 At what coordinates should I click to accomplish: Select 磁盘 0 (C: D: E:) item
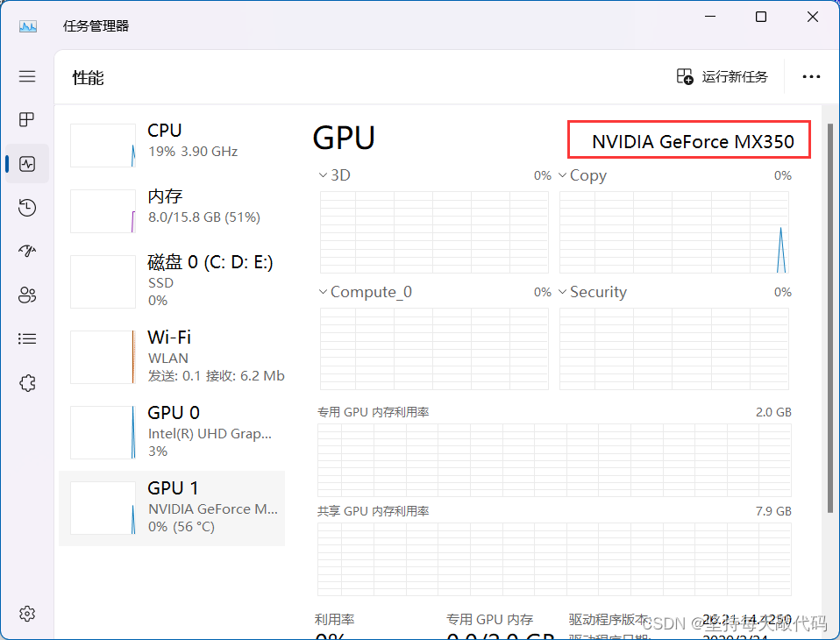pyautogui.click(x=172, y=281)
